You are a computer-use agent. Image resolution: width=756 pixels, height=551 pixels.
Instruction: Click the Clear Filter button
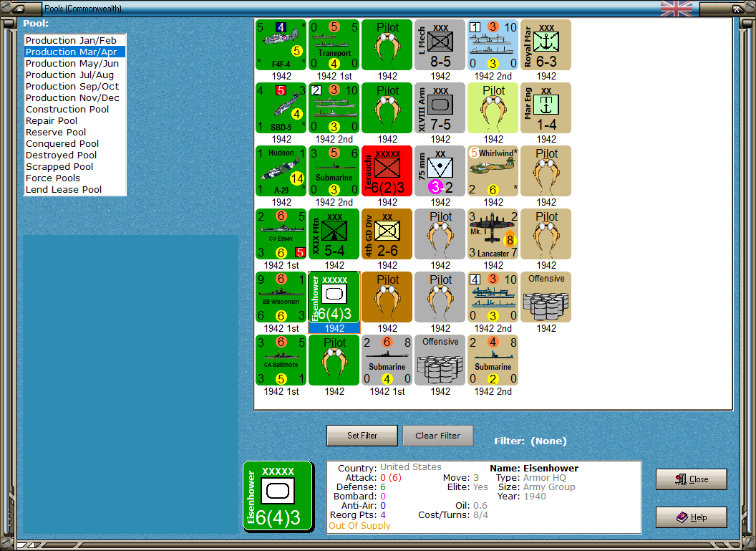click(438, 436)
